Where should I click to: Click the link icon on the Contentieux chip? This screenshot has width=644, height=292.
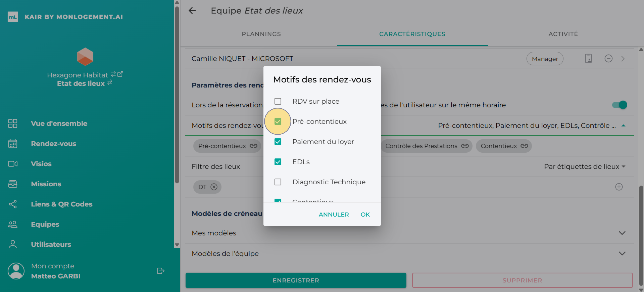click(524, 146)
